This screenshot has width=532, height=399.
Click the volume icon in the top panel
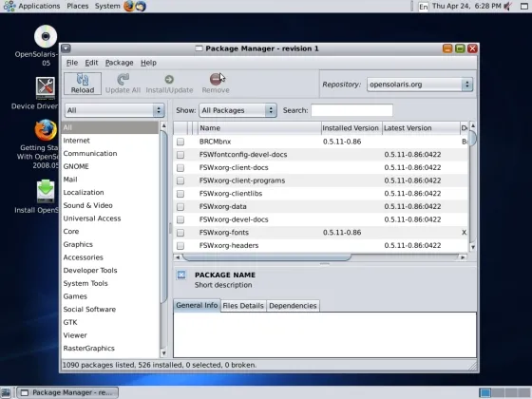click(508, 6)
